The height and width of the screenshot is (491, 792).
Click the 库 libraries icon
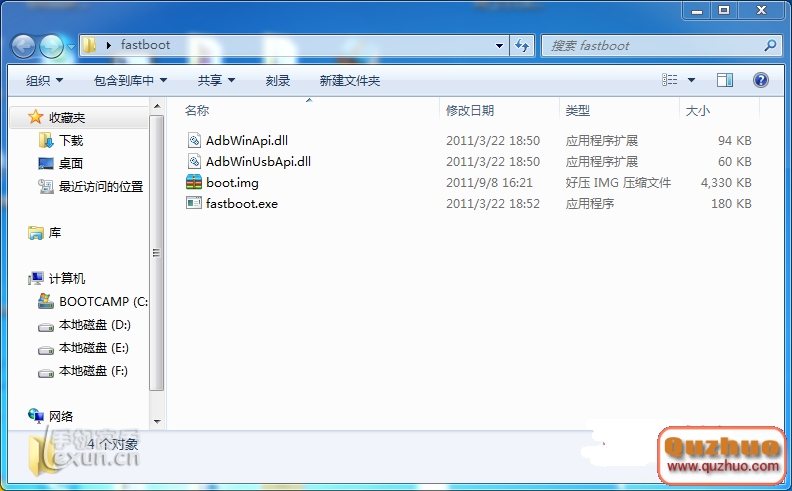tap(35, 233)
